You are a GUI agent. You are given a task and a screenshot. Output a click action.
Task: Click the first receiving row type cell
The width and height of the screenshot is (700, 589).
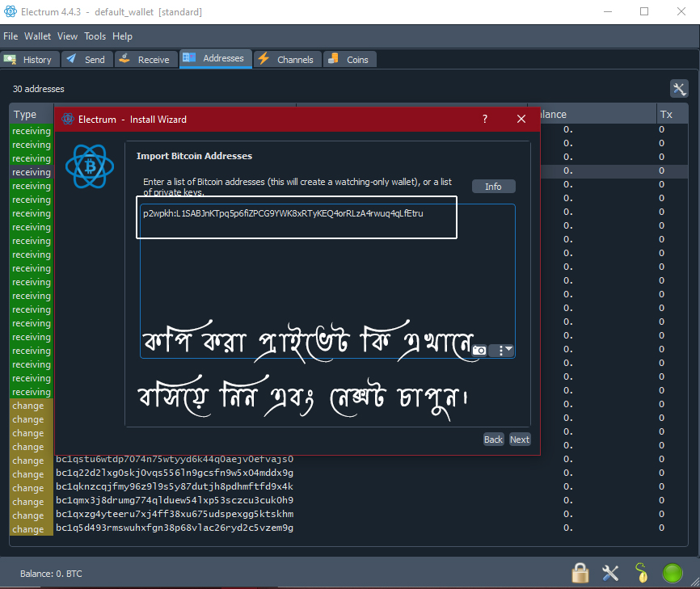point(32,131)
